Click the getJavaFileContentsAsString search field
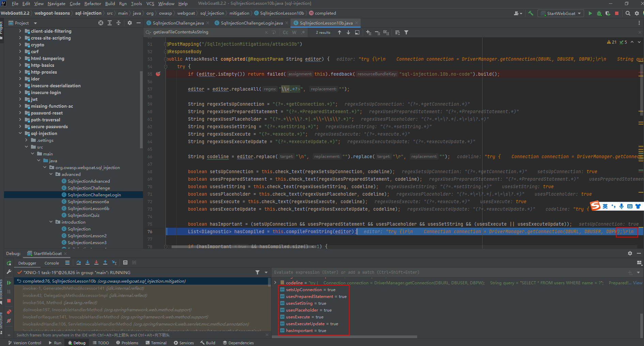Screen dimensions: 644x346 click(x=208, y=32)
